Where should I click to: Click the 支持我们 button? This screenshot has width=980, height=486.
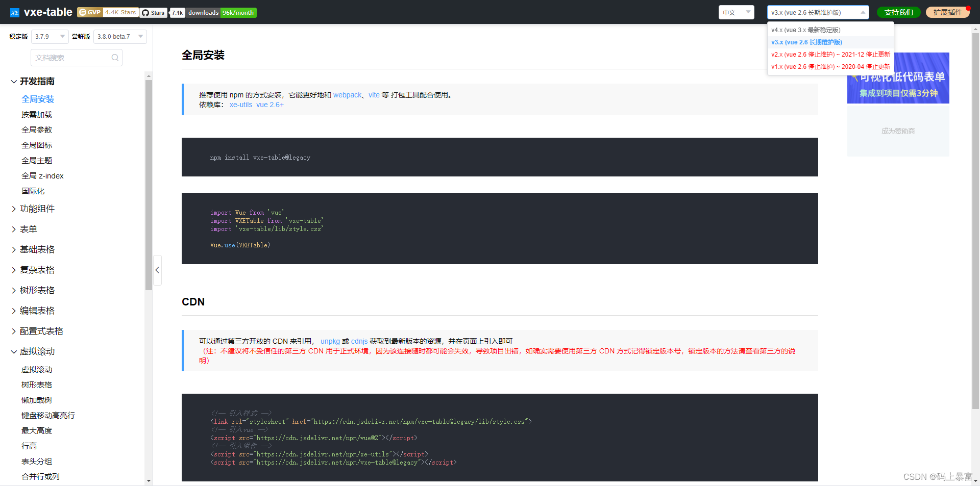[898, 12]
